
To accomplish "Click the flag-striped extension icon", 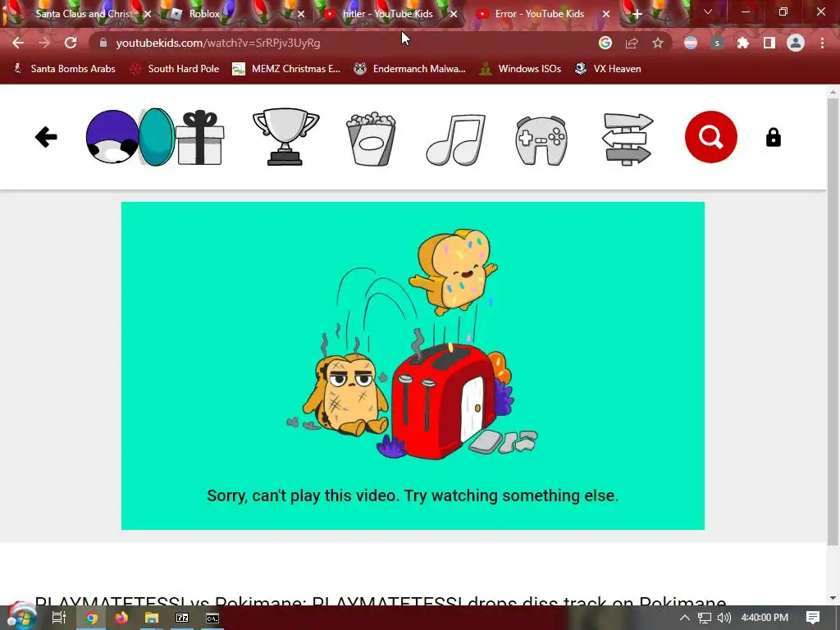I will [691, 43].
